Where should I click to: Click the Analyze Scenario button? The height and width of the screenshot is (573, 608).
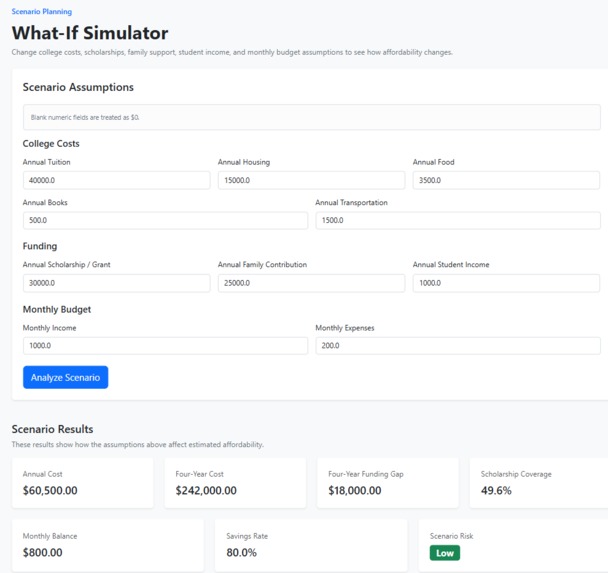(66, 377)
